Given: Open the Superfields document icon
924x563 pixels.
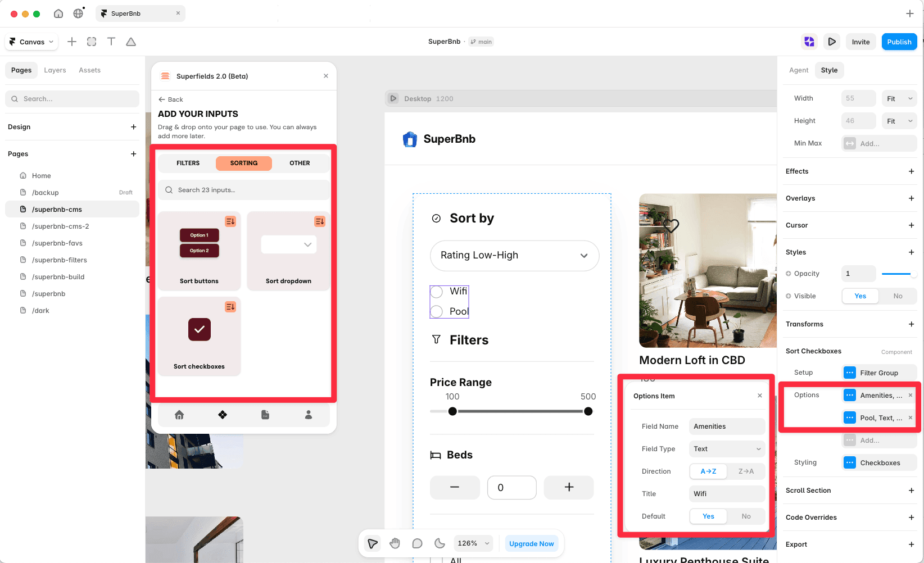Looking at the screenshot, I should point(265,415).
